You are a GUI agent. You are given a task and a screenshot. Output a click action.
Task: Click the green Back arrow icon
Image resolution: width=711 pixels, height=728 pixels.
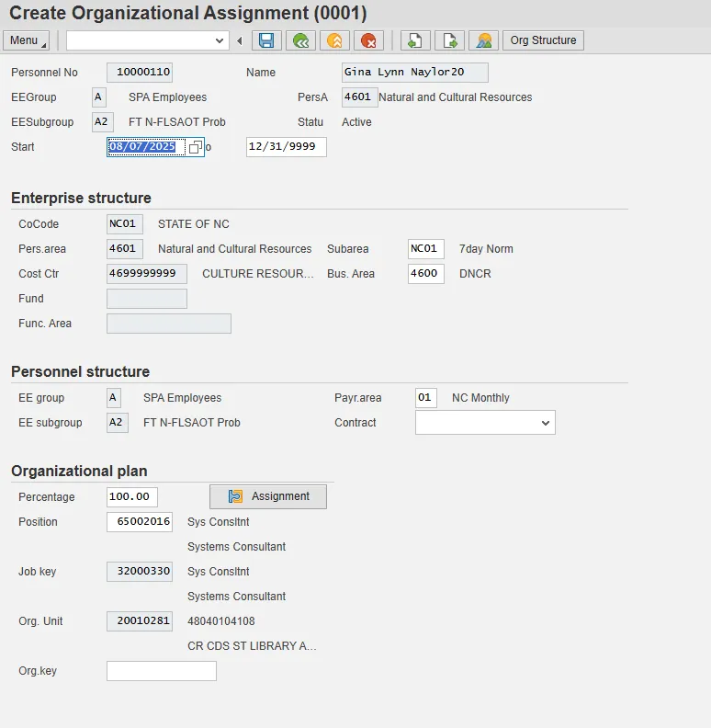tap(300, 40)
